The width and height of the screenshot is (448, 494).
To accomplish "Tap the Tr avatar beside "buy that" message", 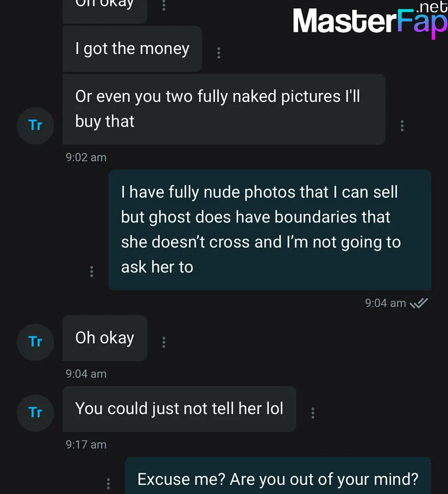I will click(36, 126).
